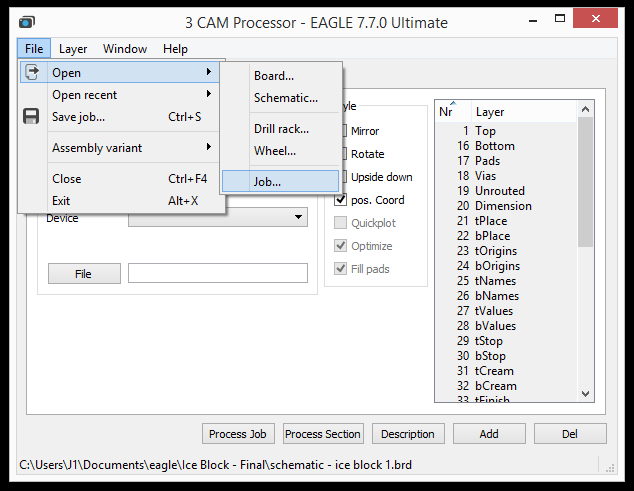Image resolution: width=634 pixels, height=491 pixels.
Task: Toggle the Optimize checkbox
Action: pyautogui.click(x=340, y=246)
